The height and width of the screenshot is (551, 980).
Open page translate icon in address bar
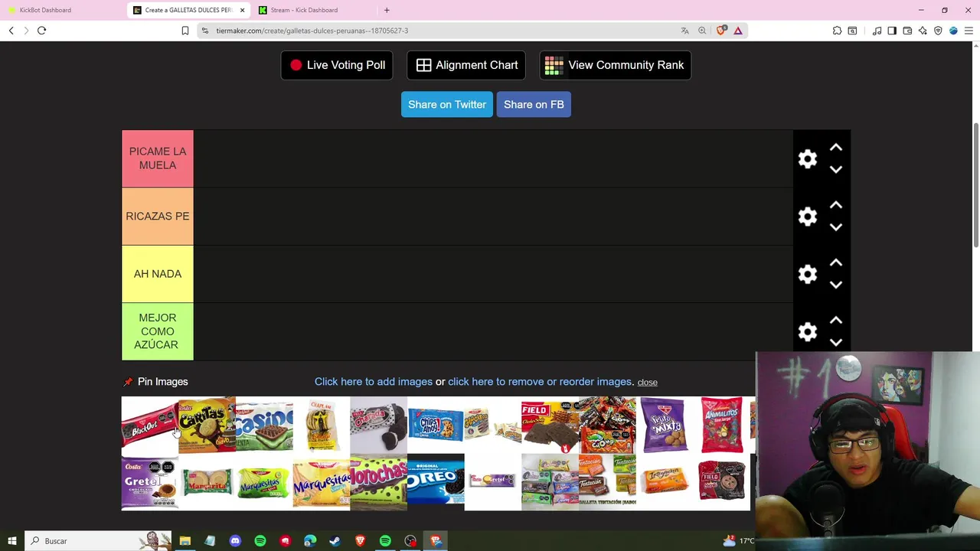click(684, 31)
